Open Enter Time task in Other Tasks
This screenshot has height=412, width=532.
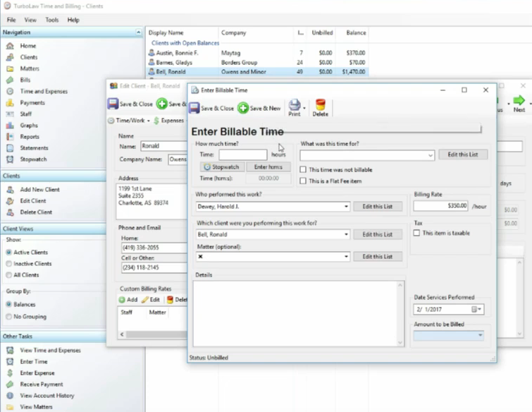click(x=34, y=362)
